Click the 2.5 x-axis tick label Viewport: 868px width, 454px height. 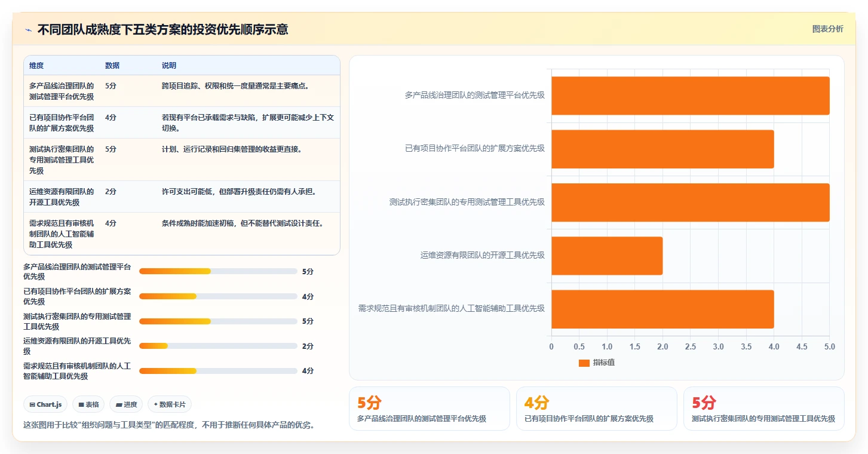(691, 346)
